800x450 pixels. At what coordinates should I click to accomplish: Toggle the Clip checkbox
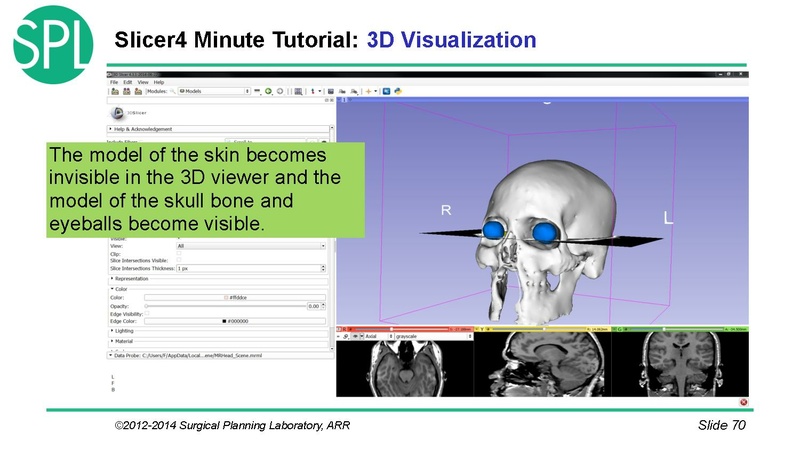tap(179, 253)
